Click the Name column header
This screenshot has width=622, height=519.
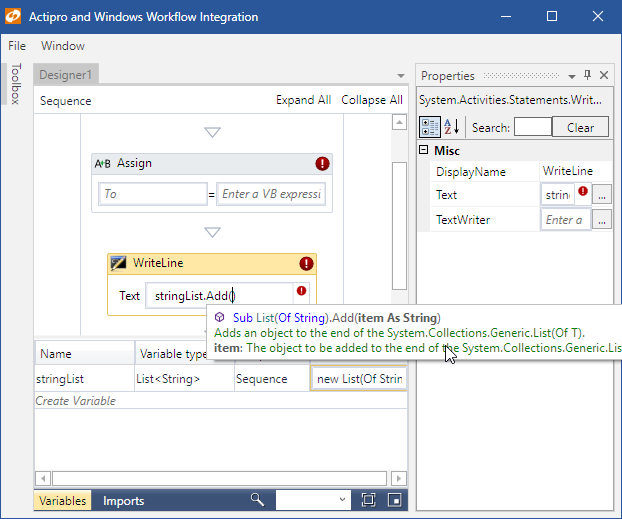[x=84, y=354]
